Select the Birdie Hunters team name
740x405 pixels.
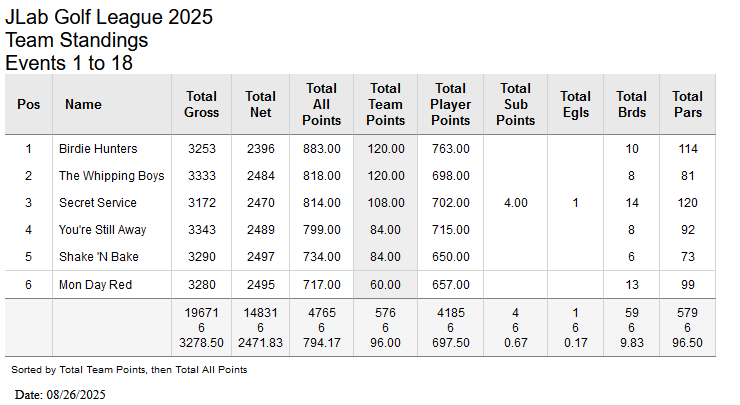[x=98, y=149]
